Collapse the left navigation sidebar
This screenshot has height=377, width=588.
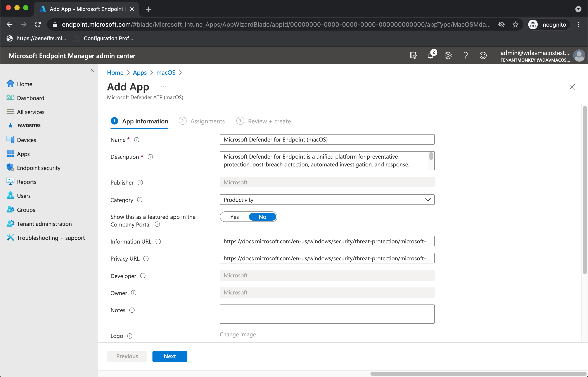[x=92, y=71]
